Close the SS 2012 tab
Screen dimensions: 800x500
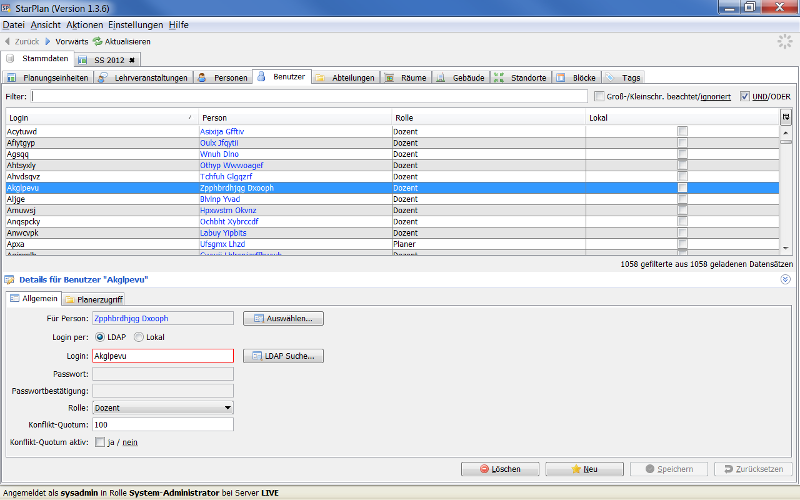pyautogui.click(x=132, y=60)
